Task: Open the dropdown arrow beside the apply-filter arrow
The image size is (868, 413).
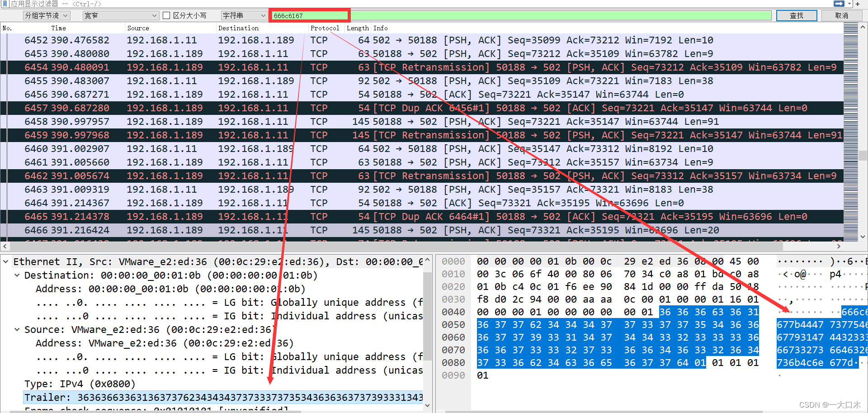Action: (x=849, y=4)
